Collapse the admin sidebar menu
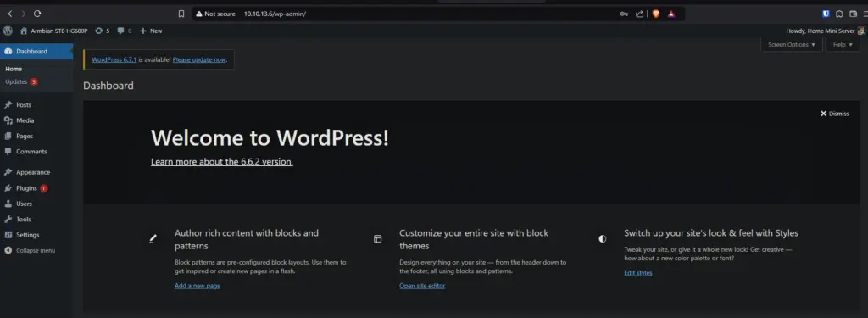This screenshot has width=868, height=318. point(30,250)
